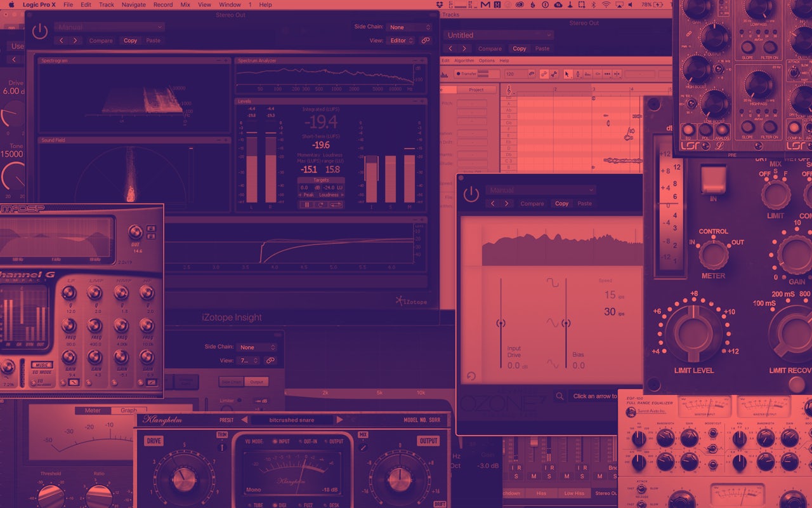Click the wrench icon in the pitch editor toolbar
Screen dimensions: 812x508
coord(554,74)
